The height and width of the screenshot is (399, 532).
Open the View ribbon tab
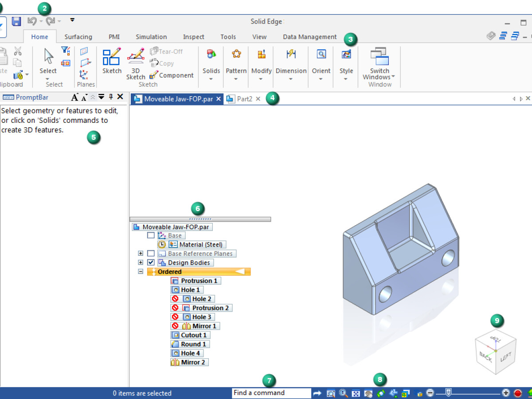point(259,37)
